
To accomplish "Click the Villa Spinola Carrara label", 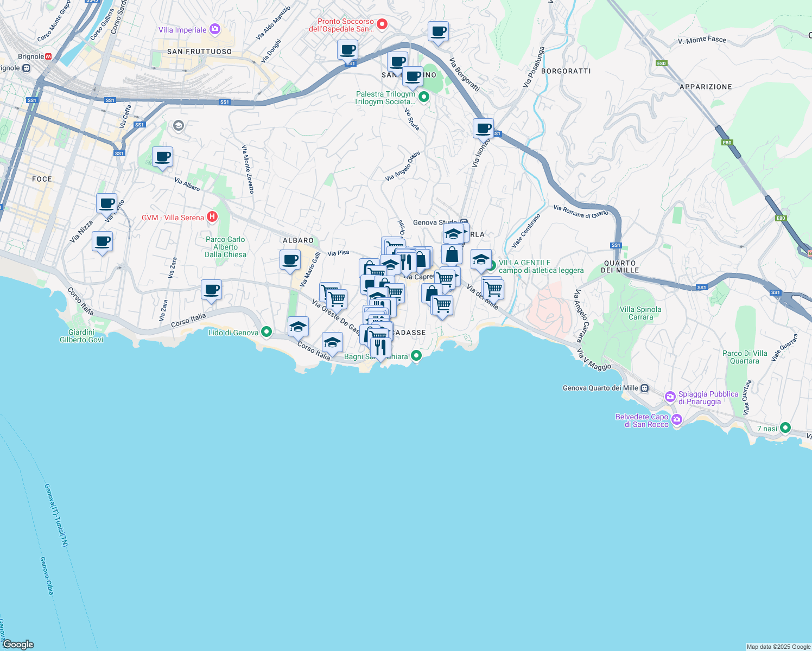I will (640, 313).
